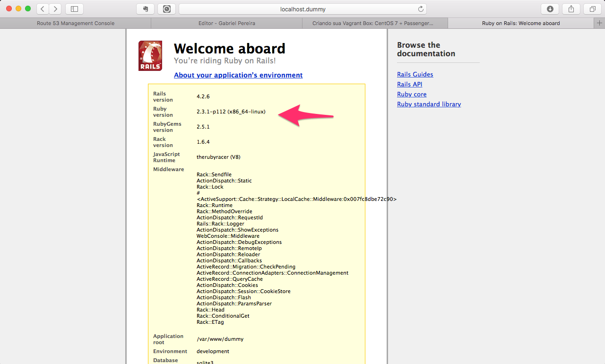The height and width of the screenshot is (364, 605).
Task: Click the development environment value
Action: 213,351
